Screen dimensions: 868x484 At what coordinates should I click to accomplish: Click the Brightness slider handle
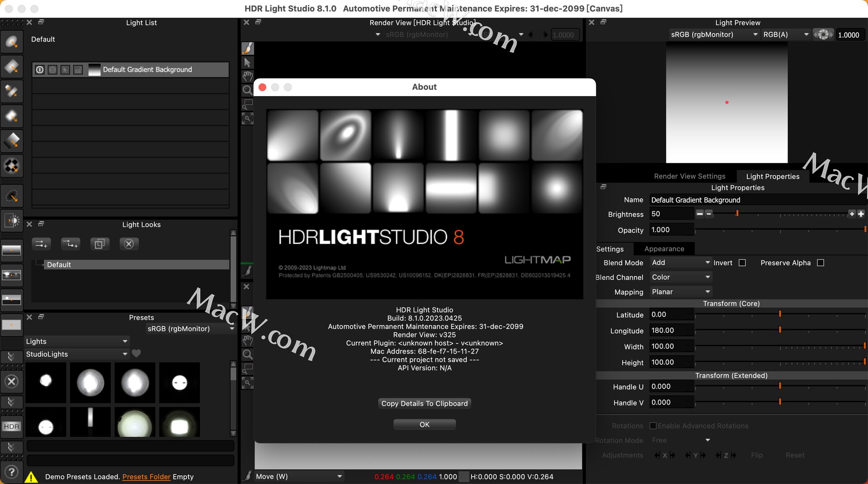(737, 213)
